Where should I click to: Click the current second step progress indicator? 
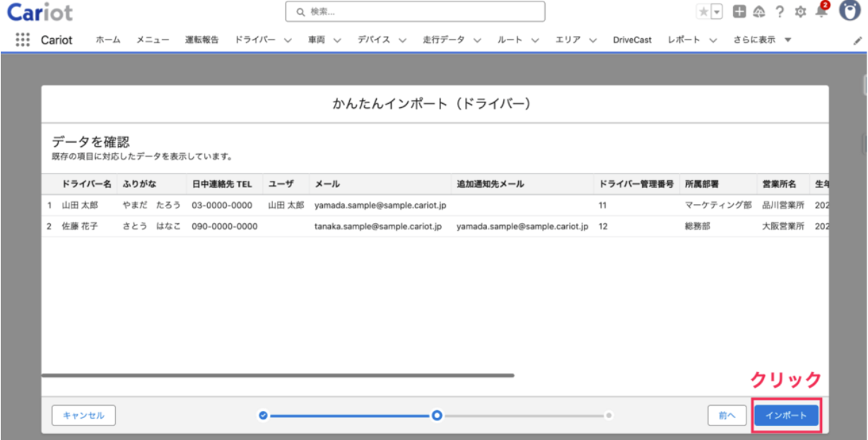(x=437, y=415)
